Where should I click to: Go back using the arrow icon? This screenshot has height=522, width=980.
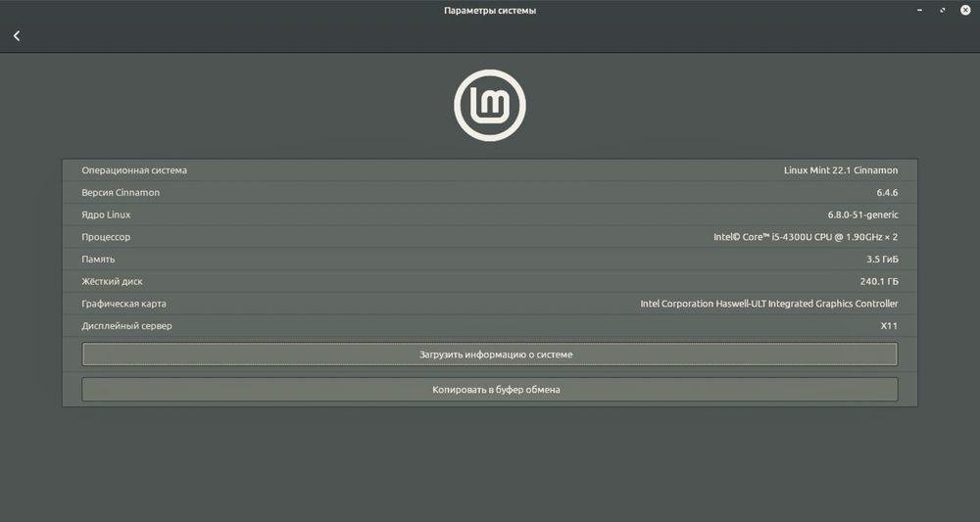coord(17,36)
